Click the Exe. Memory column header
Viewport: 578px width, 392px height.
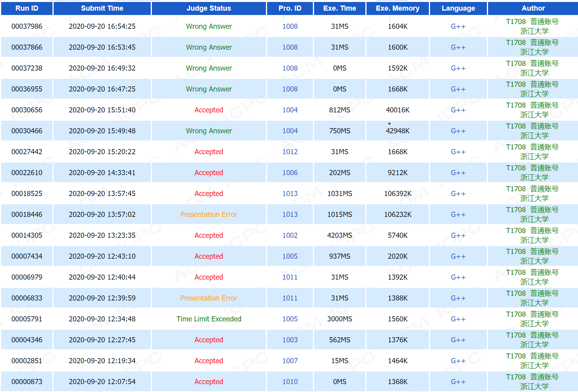[397, 8]
